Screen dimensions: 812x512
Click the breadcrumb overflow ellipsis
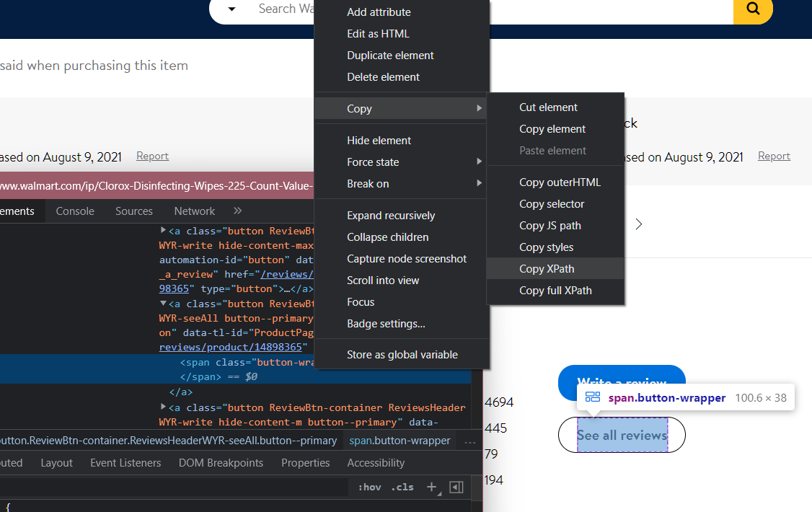469,442
